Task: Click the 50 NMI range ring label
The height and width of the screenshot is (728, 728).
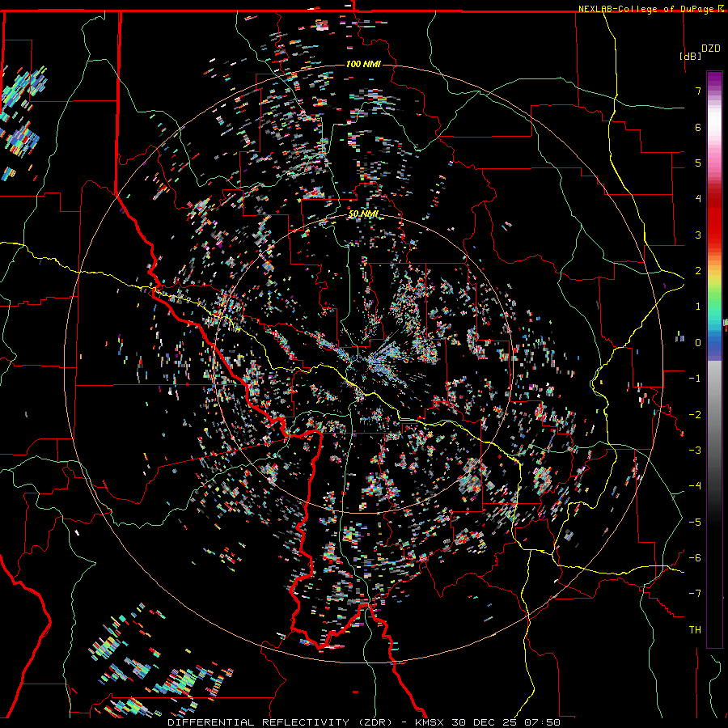Action: click(363, 214)
